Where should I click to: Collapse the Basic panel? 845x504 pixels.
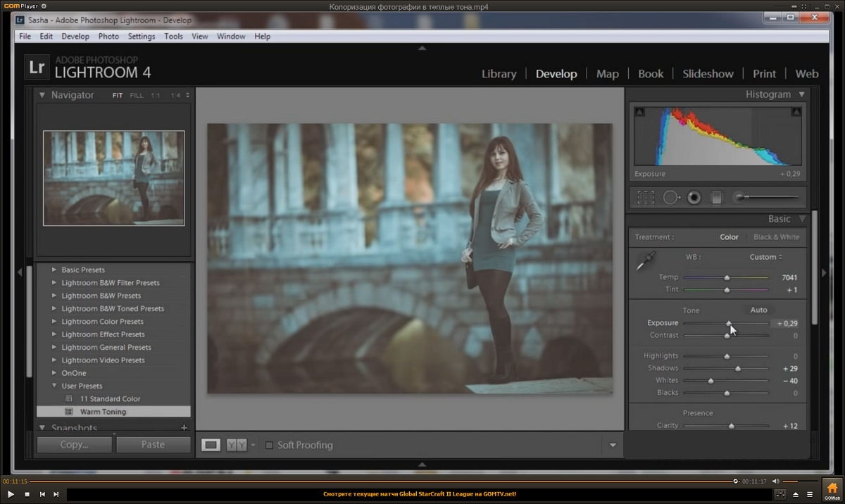pos(802,219)
